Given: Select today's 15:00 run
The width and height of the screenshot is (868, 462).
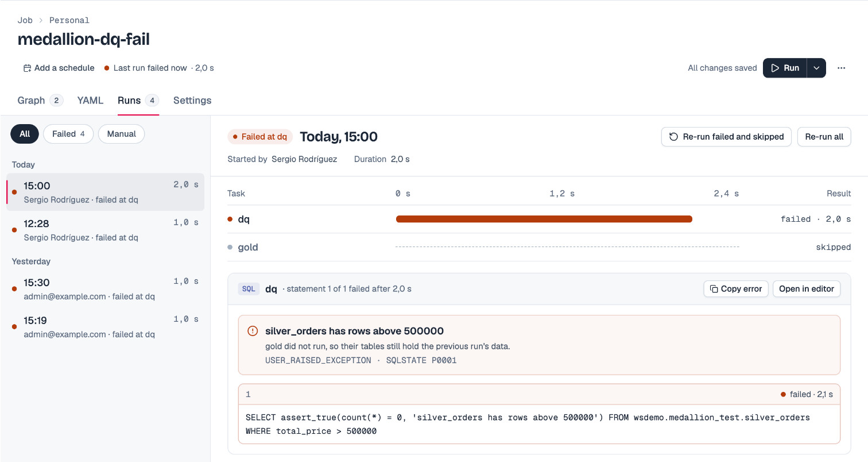Looking at the screenshot, I should 105,192.
